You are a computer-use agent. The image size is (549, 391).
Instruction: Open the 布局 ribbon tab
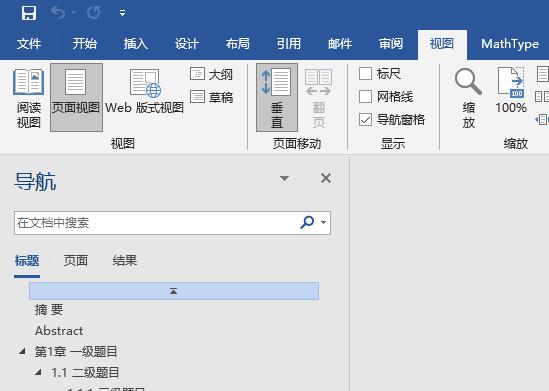point(237,44)
